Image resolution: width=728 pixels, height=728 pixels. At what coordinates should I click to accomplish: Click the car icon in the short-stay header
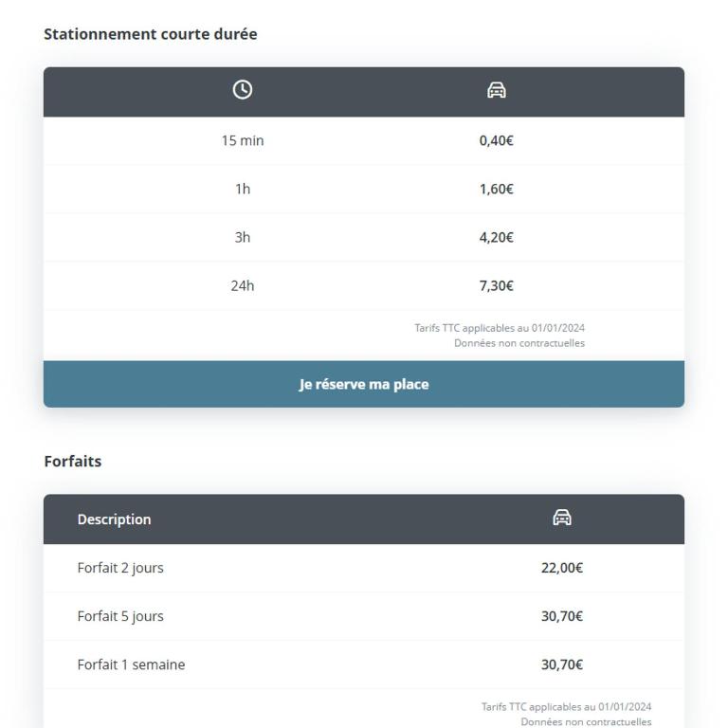pyautogui.click(x=497, y=90)
